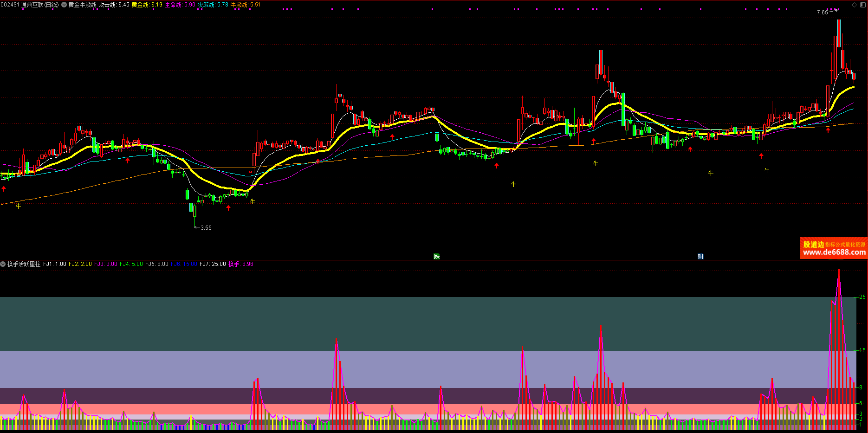Click the diamond icon at top right
This screenshot has height=433, width=868.
[x=854, y=5]
